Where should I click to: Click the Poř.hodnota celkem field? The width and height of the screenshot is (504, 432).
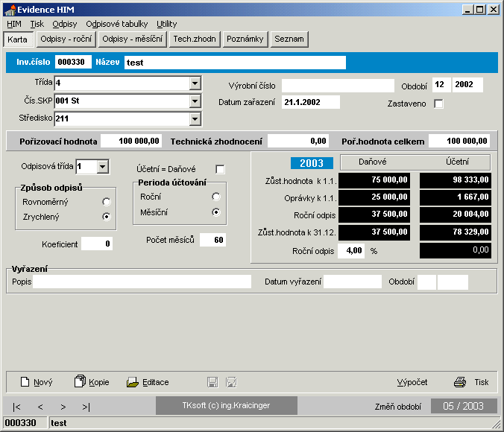point(459,141)
